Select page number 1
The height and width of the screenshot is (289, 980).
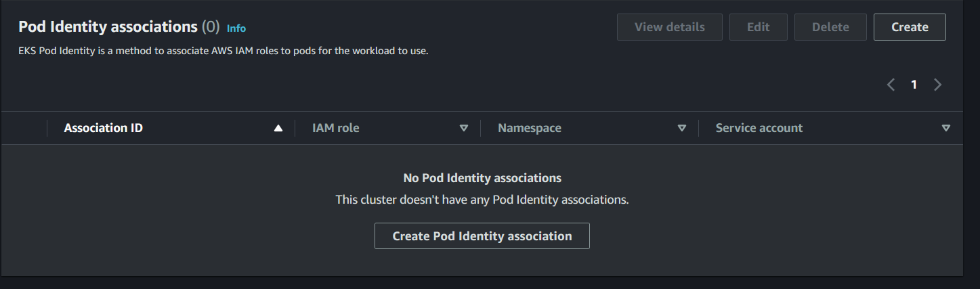[x=914, y=85]
